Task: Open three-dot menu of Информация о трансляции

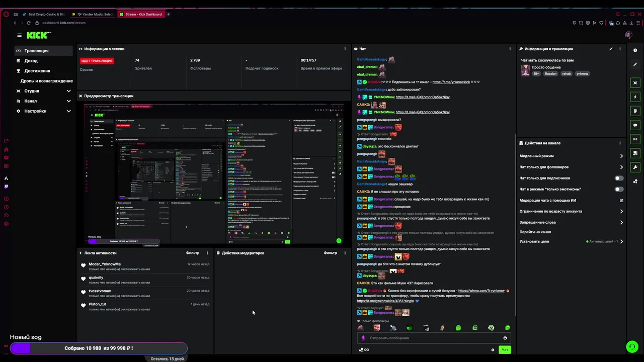Action: tap(620, 49)
